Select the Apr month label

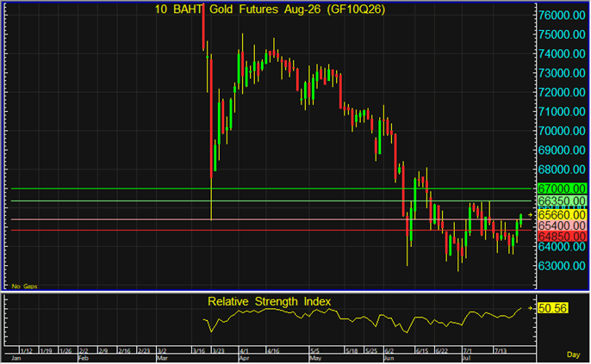(x=244, y=358)
